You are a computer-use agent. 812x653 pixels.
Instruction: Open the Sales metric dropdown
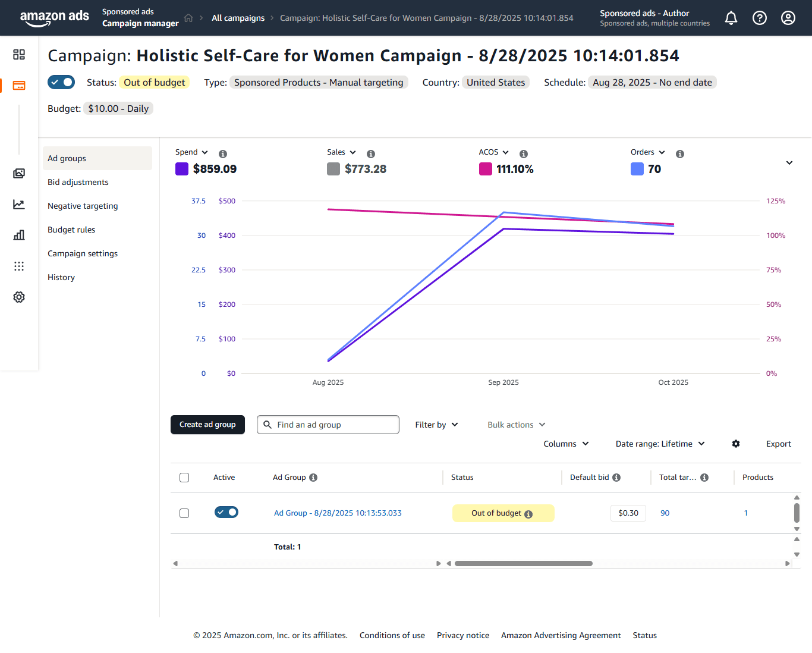point(341,152)
